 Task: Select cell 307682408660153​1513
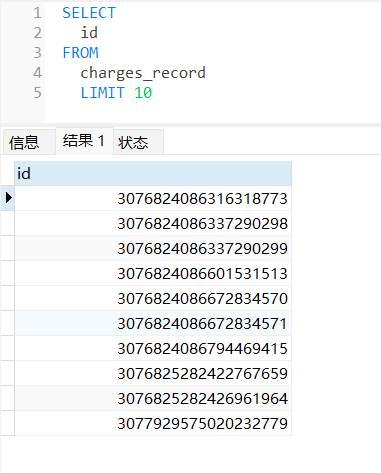click(153, 273)
